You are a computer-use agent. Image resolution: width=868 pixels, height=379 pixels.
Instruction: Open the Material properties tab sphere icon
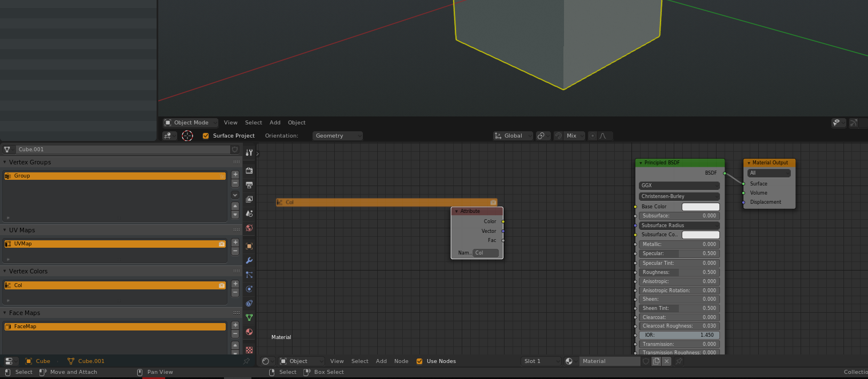249,332
